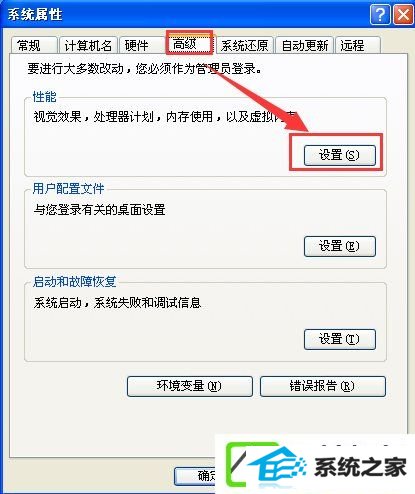Confirm with the 确定 button
415x494 pixels.
(195, 476)
